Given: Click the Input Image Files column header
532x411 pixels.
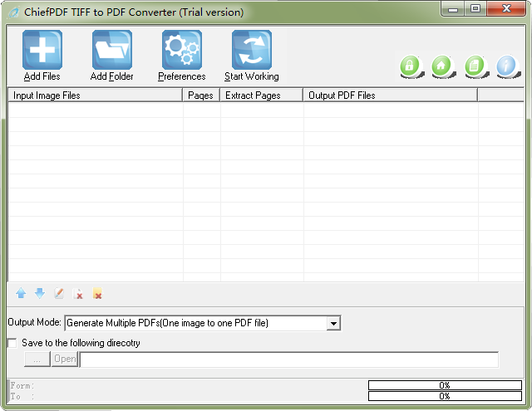Looking at the screenshot, I should [95, 95].
